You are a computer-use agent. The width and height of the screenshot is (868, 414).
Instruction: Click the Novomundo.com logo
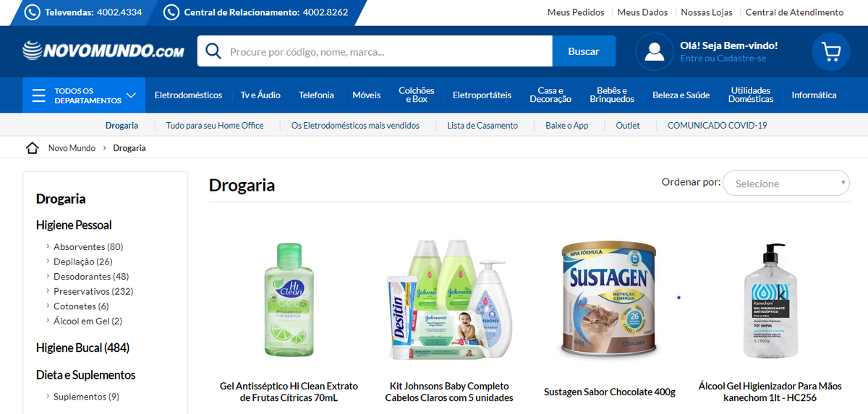pos(103,51)
